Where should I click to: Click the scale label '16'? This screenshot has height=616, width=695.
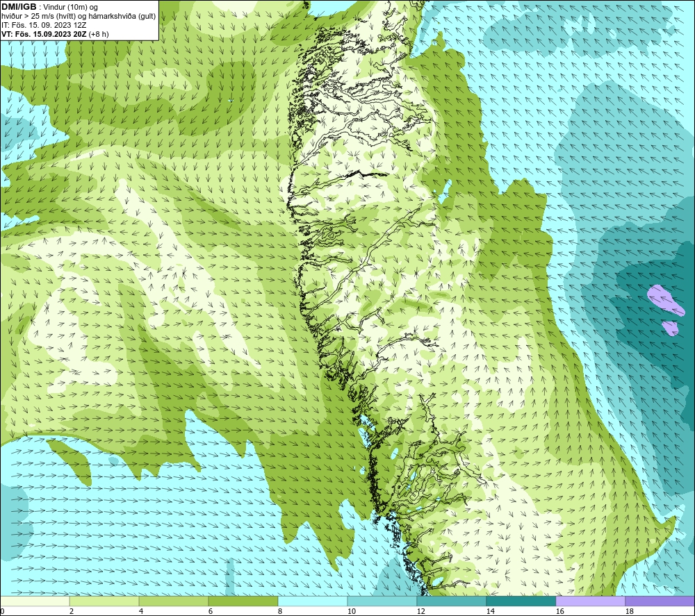pos(559,612)
